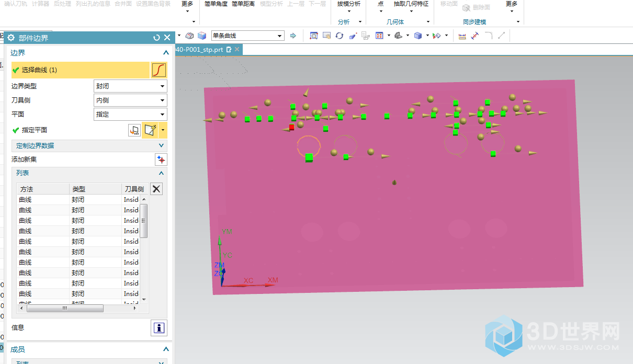This screenshot has height=364, width=633.
Task: Click the red-blue measure icon
Action: pyautogui.click(x=475, y=36)
